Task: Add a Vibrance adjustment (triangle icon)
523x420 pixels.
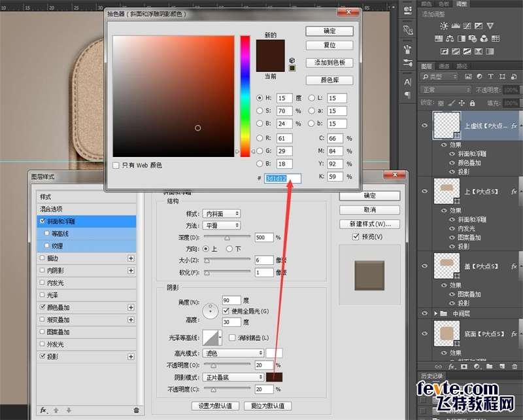Action: tap(490, 26)
